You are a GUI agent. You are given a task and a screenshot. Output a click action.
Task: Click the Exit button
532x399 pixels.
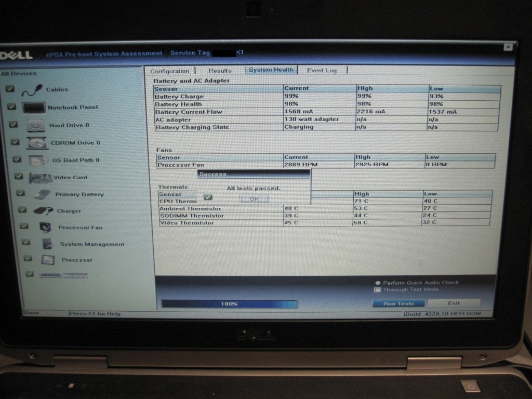[454, 303]
